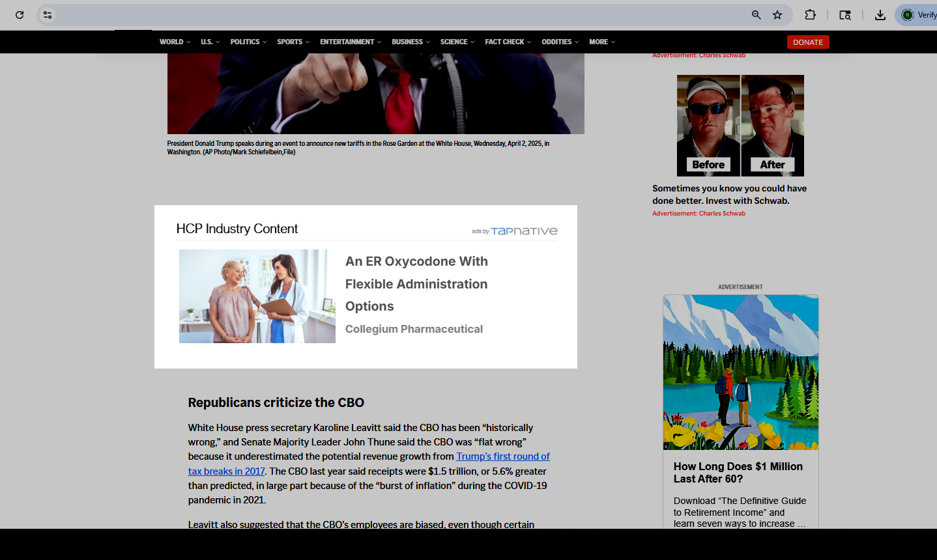Open the More dropdown in navigation
Viewport: 937px width, 560px height.
click(601, 42)
